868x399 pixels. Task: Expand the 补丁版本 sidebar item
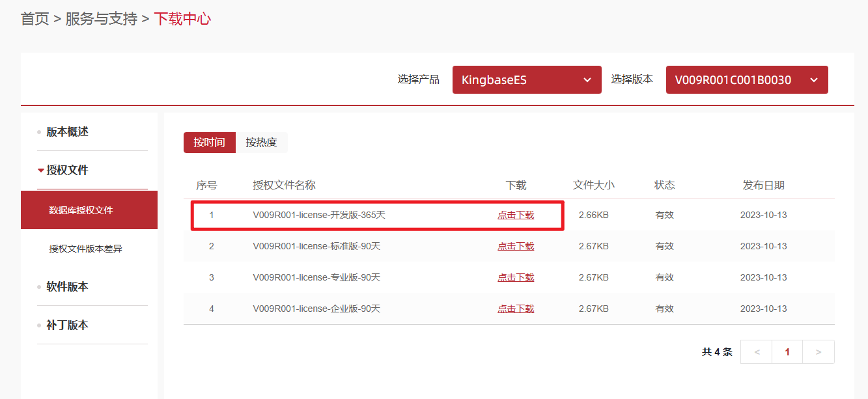67,325
